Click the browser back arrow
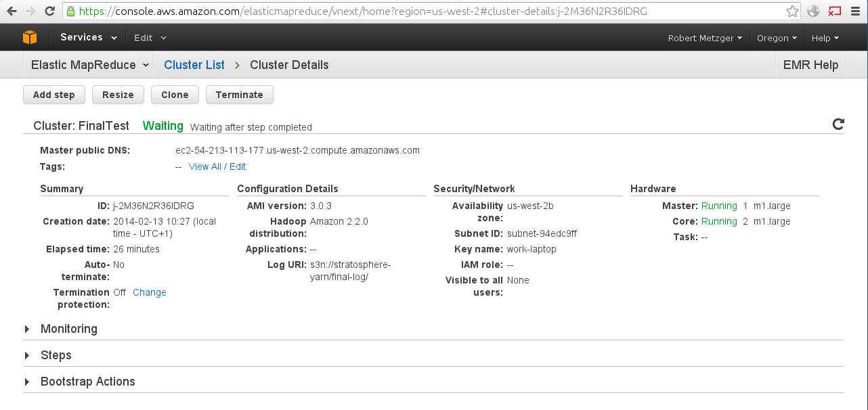Image resolution: width=868 pixels, height=410 pixels. [12, 11]
